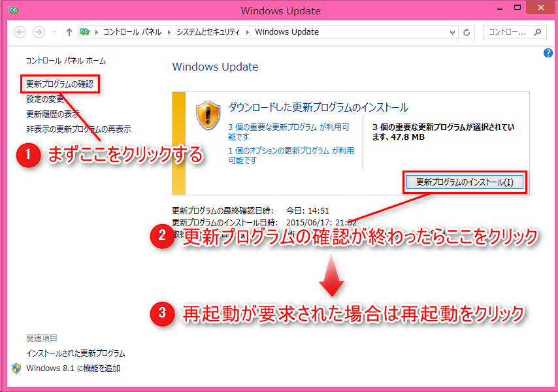The height and width of the screenshot is (392, 558).
Task: Open コントロール パネル ホーム link
Action: (65, 61)
